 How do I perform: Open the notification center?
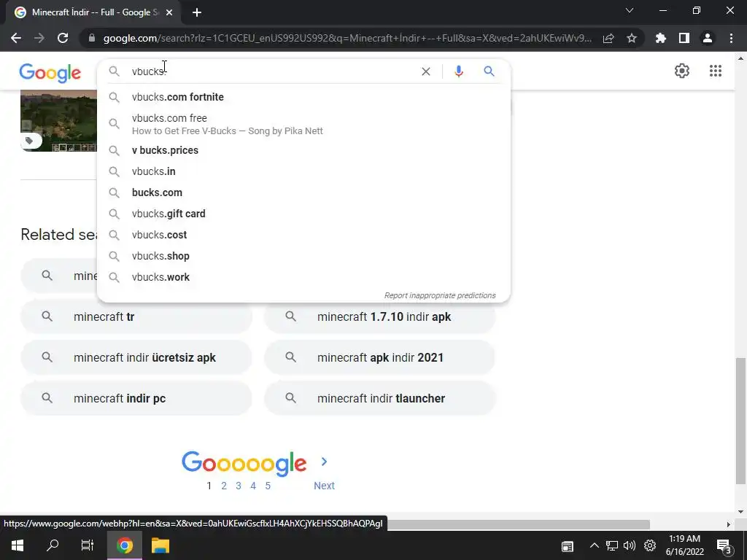click(x=724, y=546)
